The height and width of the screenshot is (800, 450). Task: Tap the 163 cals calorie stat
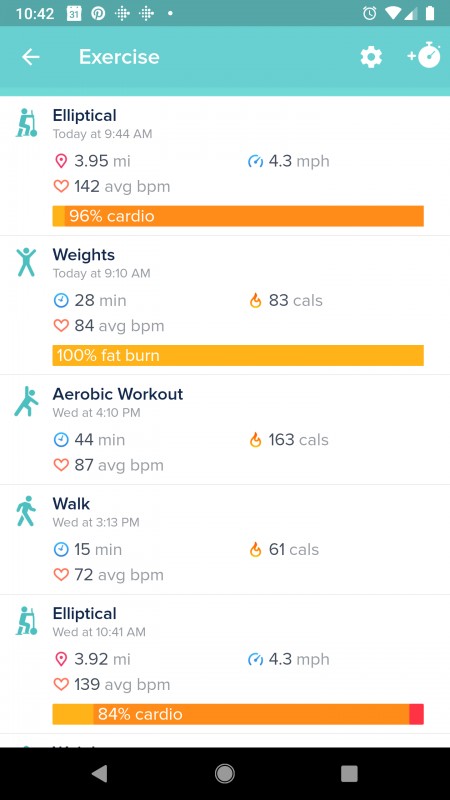click(289, 440)
